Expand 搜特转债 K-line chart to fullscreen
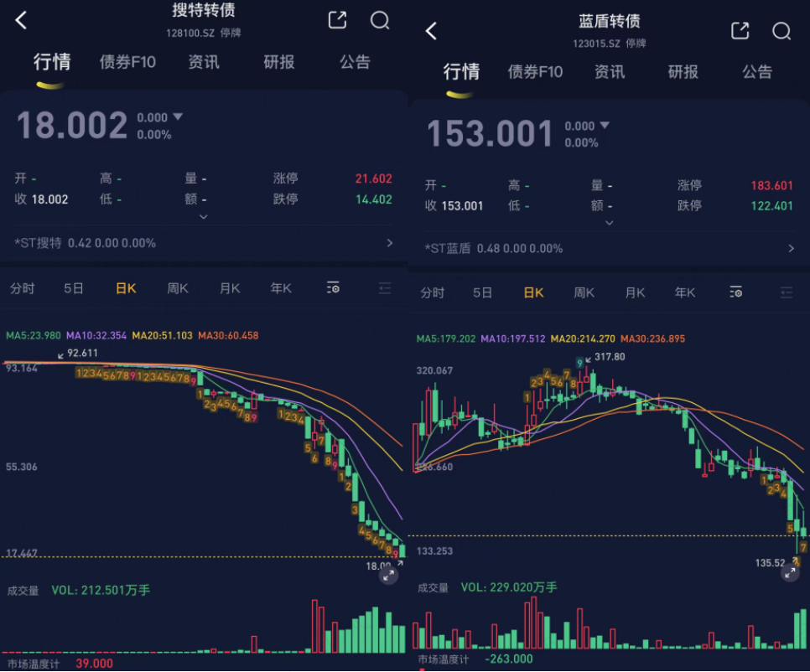810x672 pixels. pos(388,575)
